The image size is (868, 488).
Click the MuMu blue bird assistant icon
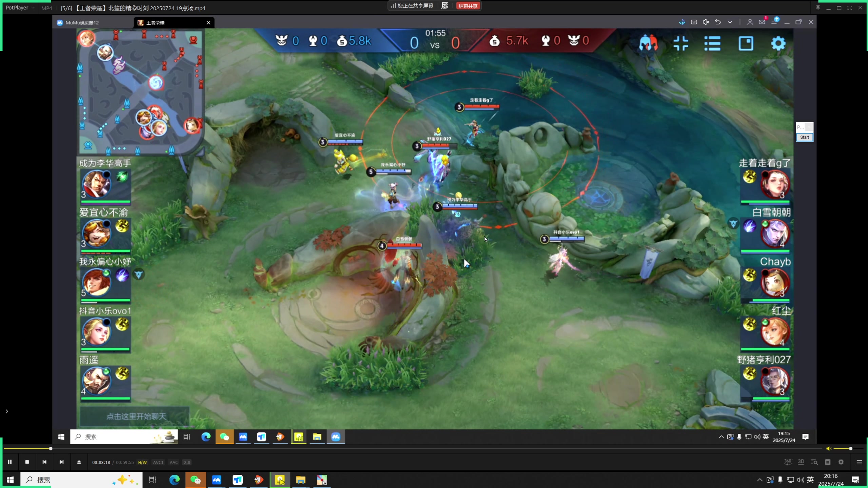[682, 22]
